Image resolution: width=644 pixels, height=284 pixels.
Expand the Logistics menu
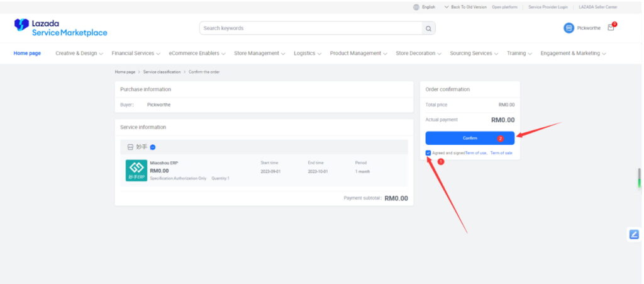point(308,54)
